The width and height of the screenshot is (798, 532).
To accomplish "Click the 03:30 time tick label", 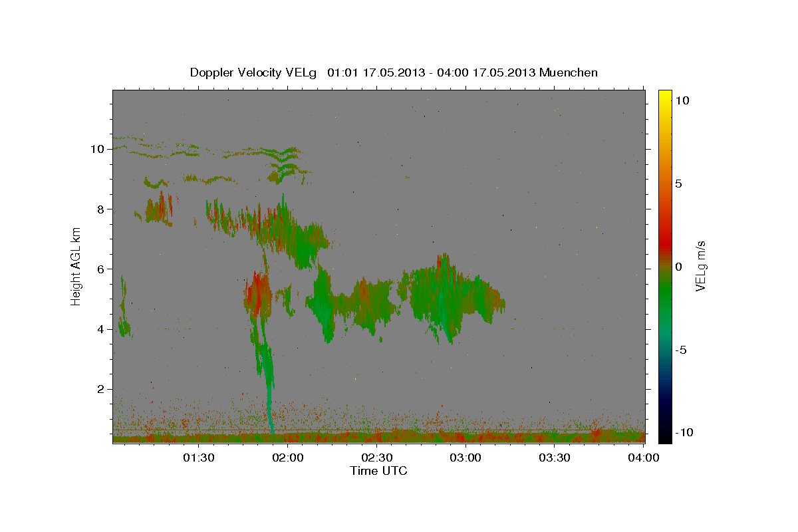I will point(554,458).
